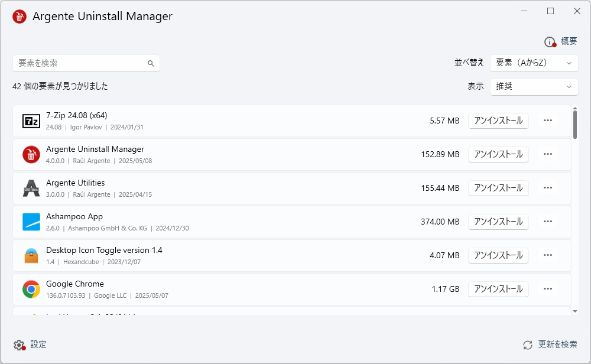This screenshot has width=591, height=364.
Task: Click the 155.44 MB size value
Action: (440, 188)
